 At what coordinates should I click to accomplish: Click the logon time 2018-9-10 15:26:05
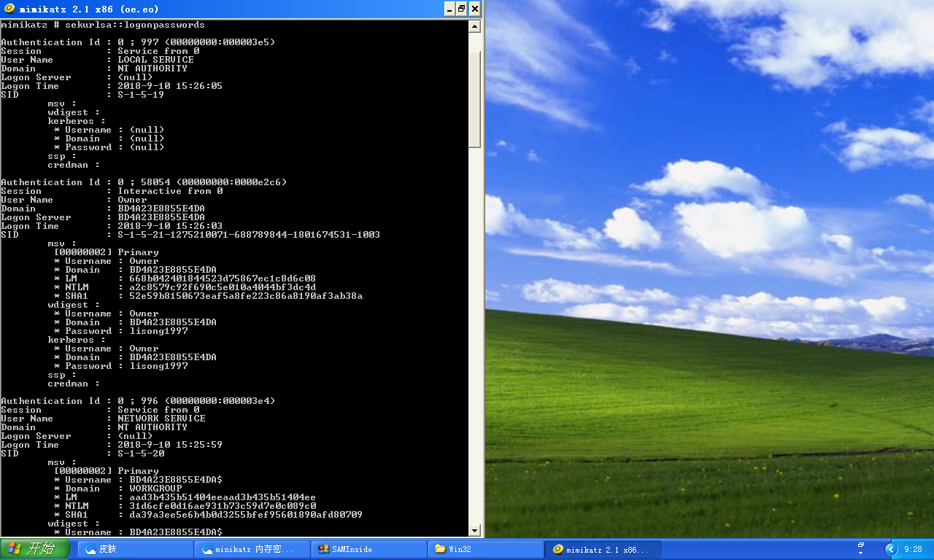[170, 86]
